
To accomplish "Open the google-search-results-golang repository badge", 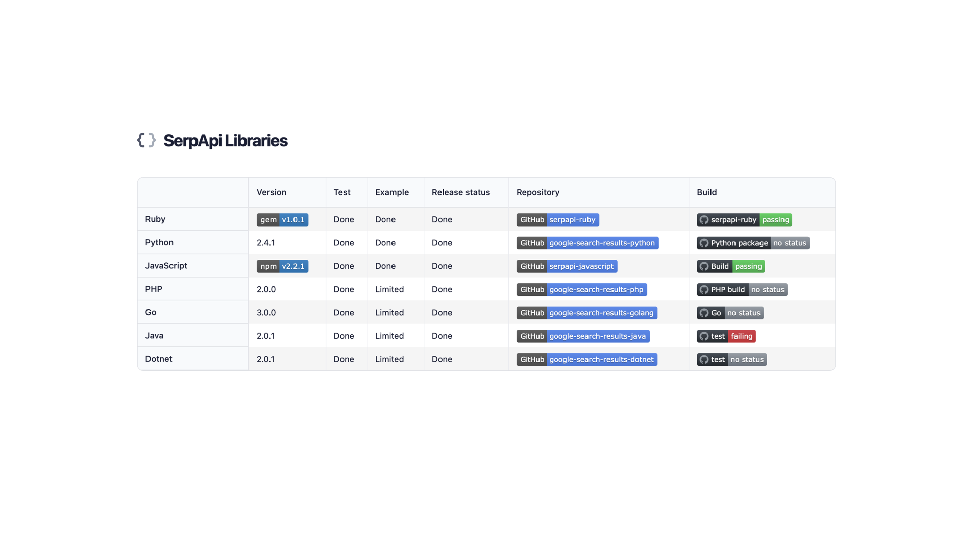I will 586,313.
